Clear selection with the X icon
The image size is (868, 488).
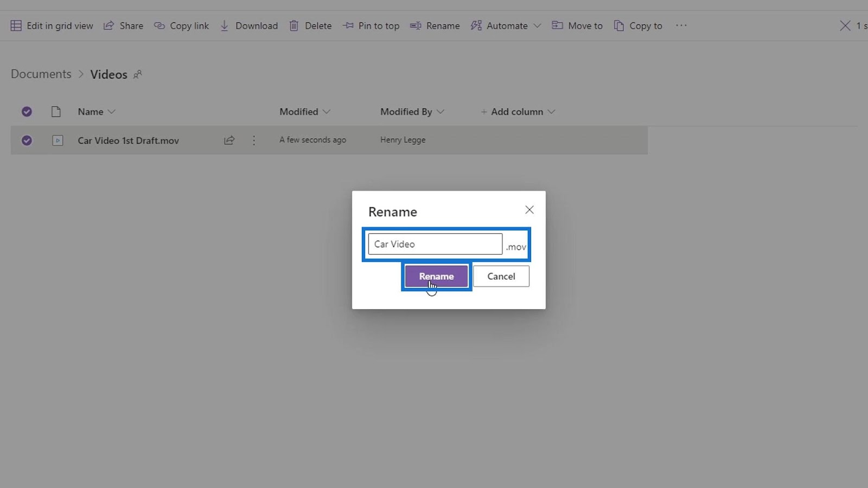point(845,25)
